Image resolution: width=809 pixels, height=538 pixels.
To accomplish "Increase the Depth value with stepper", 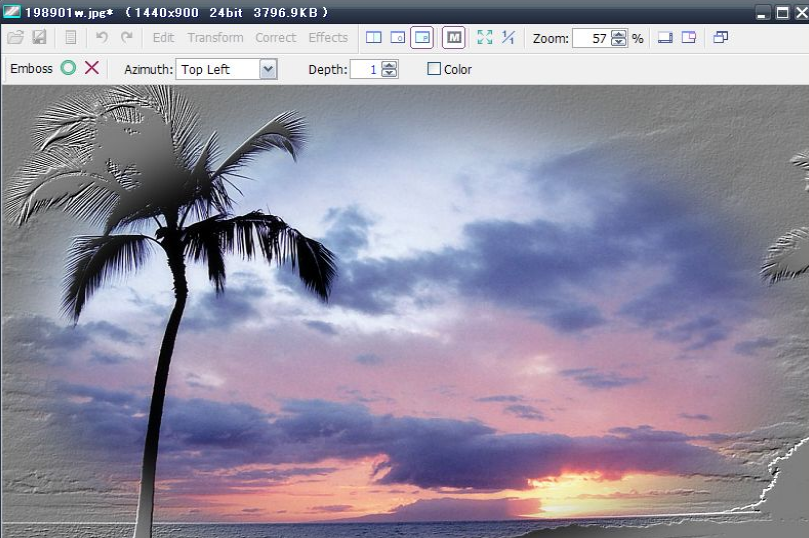I will coord(389,65).
